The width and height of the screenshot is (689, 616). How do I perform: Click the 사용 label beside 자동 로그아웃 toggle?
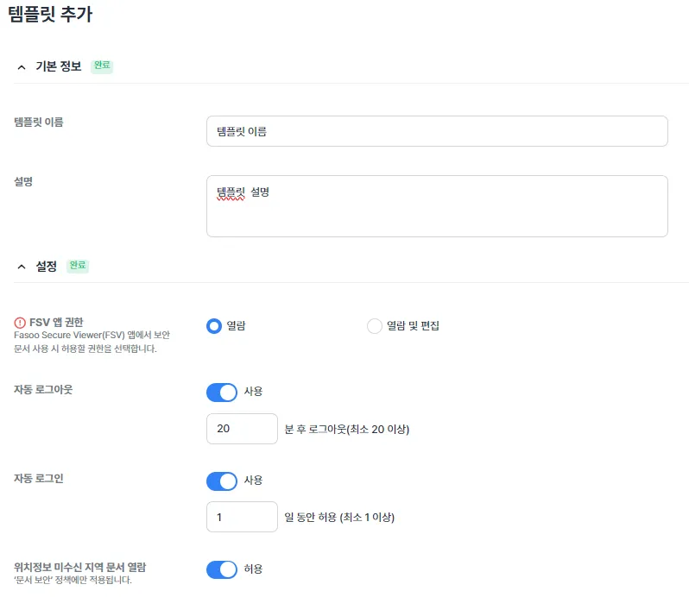click(253, 391)
